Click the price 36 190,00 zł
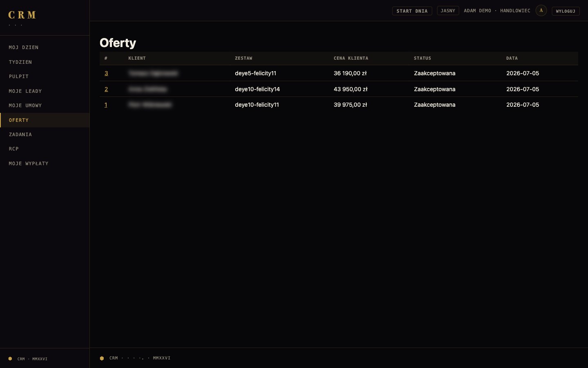This screenshot has width=588, height=368. tap(350, 73)
